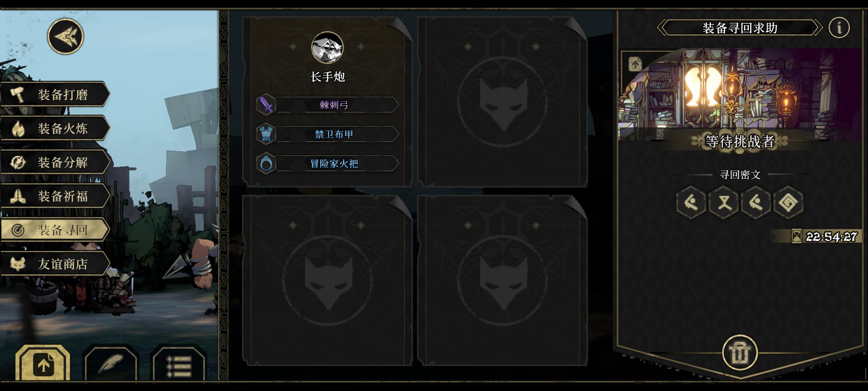Click the empty fox-mask slot beside 长手炮

coord(502,102)
